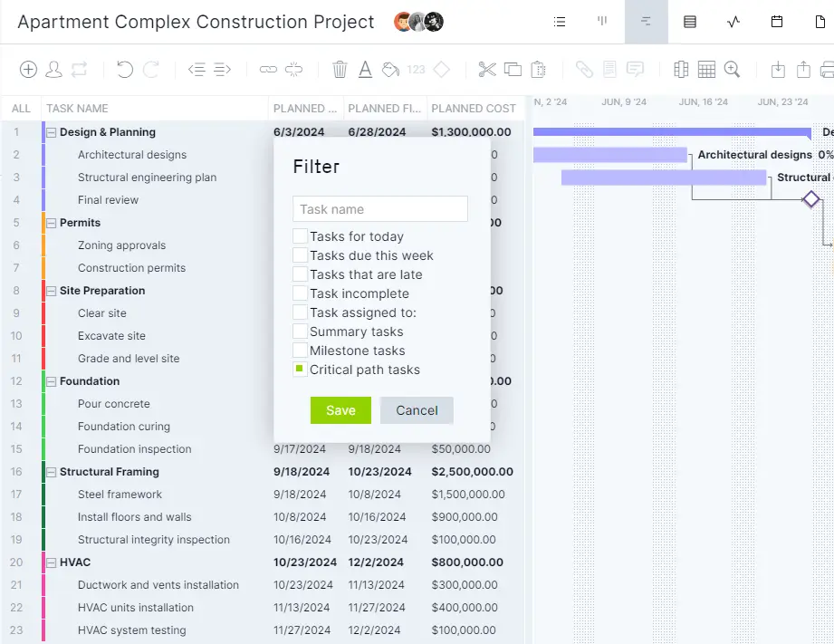The image size is (834, 644).
Task: Check the Tasks for today checkbox
Action: (x=300, y=235)
